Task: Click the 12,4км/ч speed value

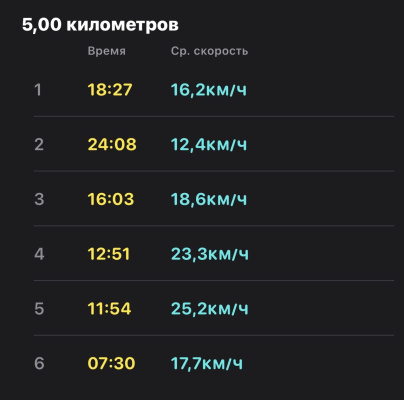Action: tap(209, 144)
